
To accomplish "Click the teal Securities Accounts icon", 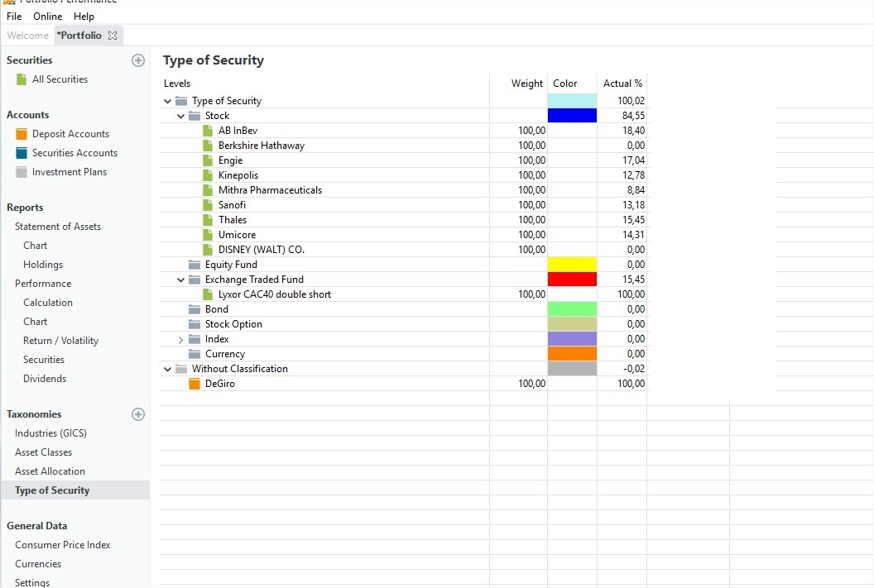I will coord(22,152).
